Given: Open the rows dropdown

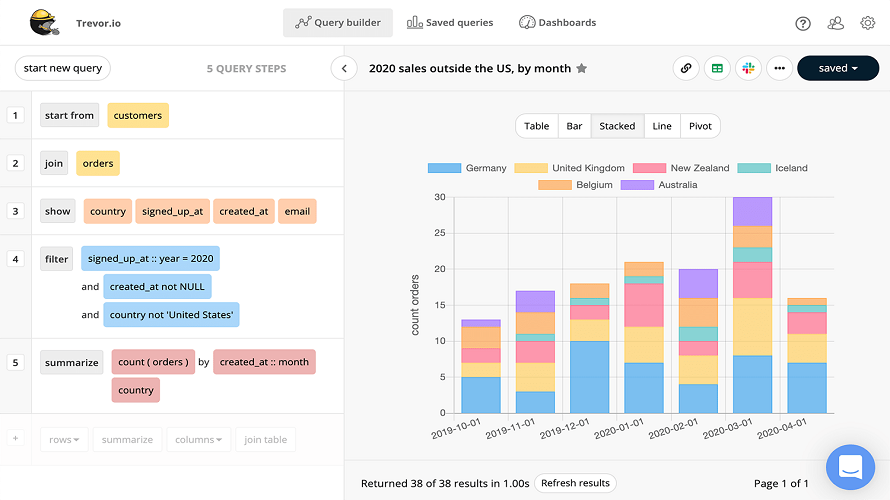Looking at the screenshot, I should click(x=65, y=439).
